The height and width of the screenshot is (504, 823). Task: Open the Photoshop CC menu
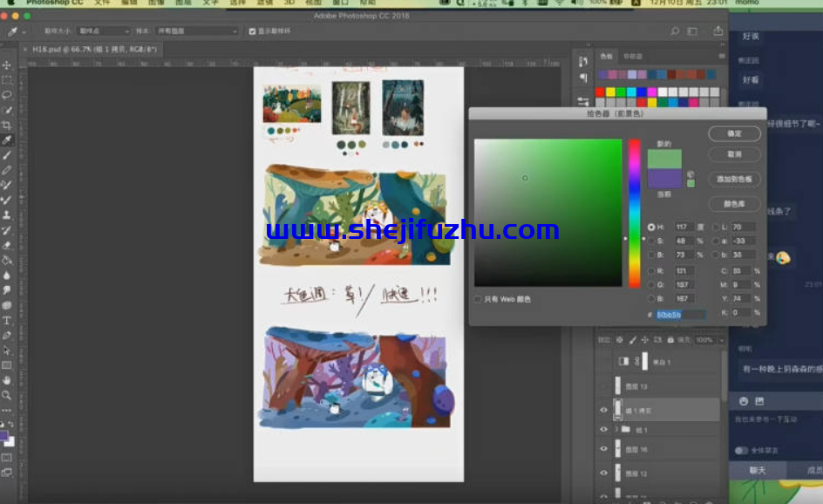(x=55, y=3)
